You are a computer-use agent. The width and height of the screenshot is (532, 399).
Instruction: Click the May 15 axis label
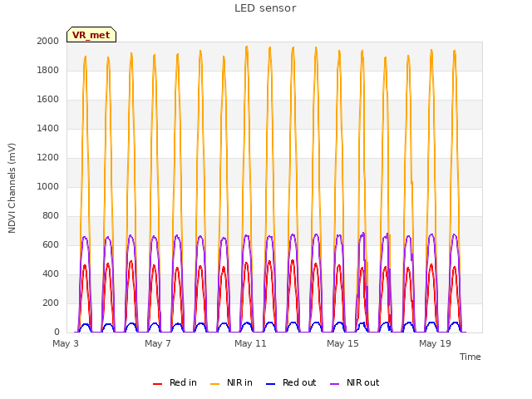(x=342, y=343)
